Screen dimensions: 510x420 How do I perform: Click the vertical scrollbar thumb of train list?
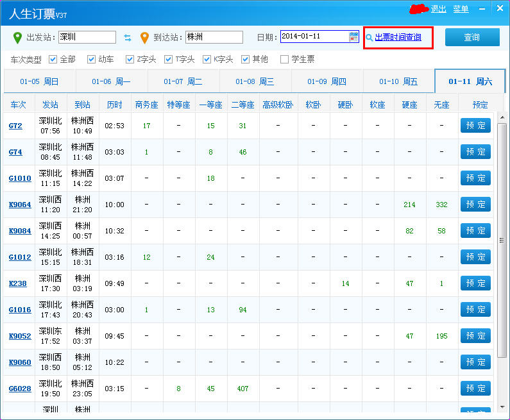click(502, 240)
